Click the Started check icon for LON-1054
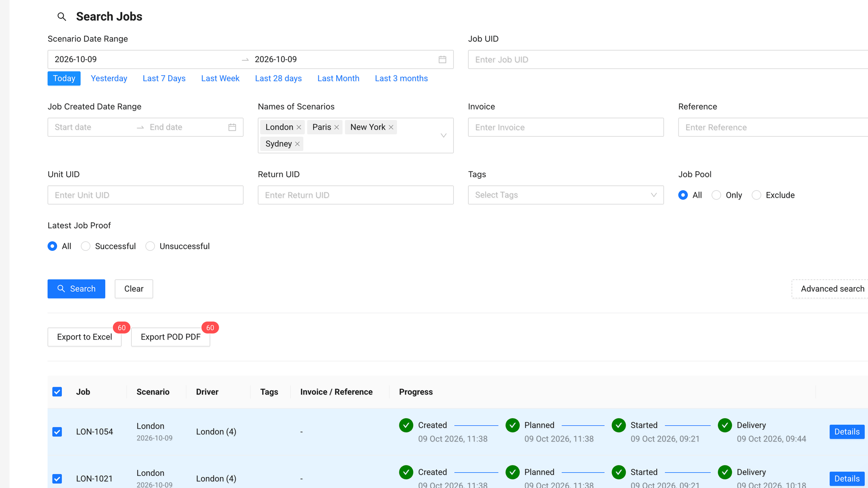Viewport: 868px width, 488px height. 619,425
